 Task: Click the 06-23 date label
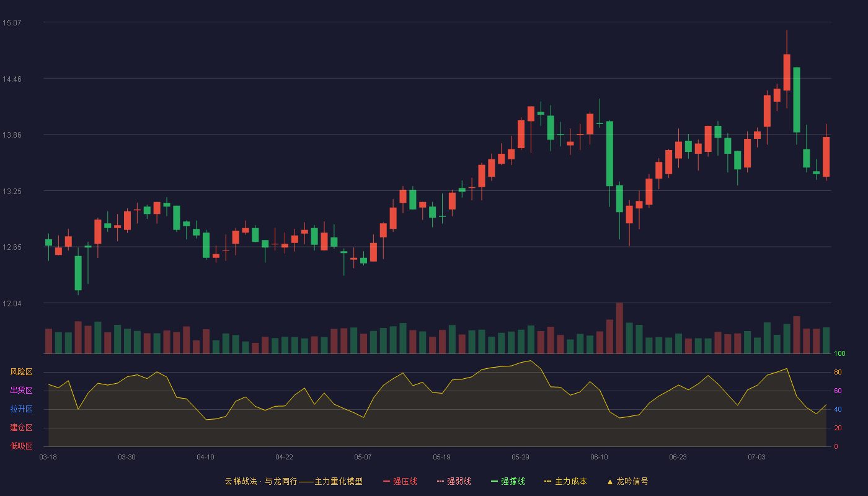(x=678, y=457)
